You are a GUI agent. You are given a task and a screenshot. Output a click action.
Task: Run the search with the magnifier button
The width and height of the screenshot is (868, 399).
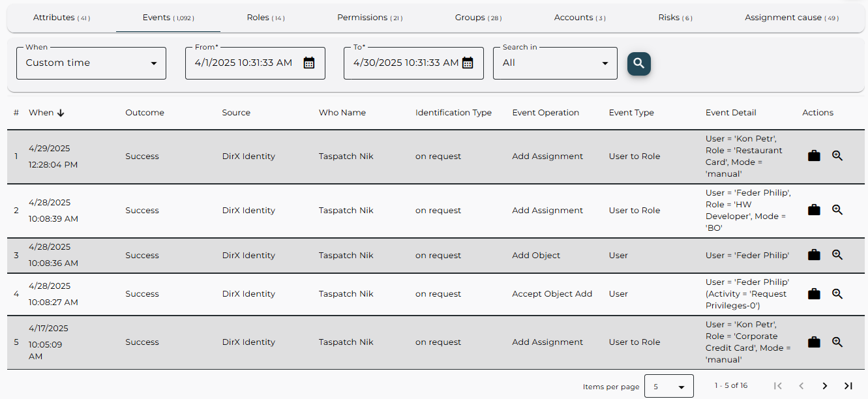click(638, 63)
